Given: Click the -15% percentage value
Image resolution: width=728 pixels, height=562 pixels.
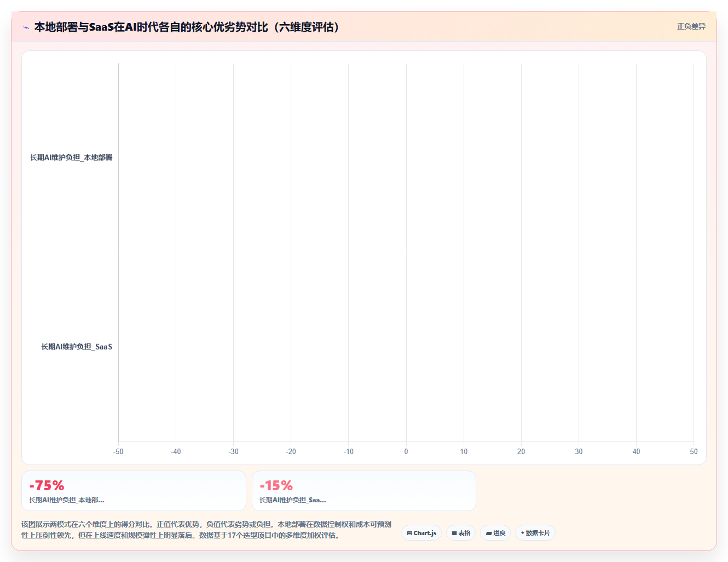Looking at the screenshot, I should point(276,485).
